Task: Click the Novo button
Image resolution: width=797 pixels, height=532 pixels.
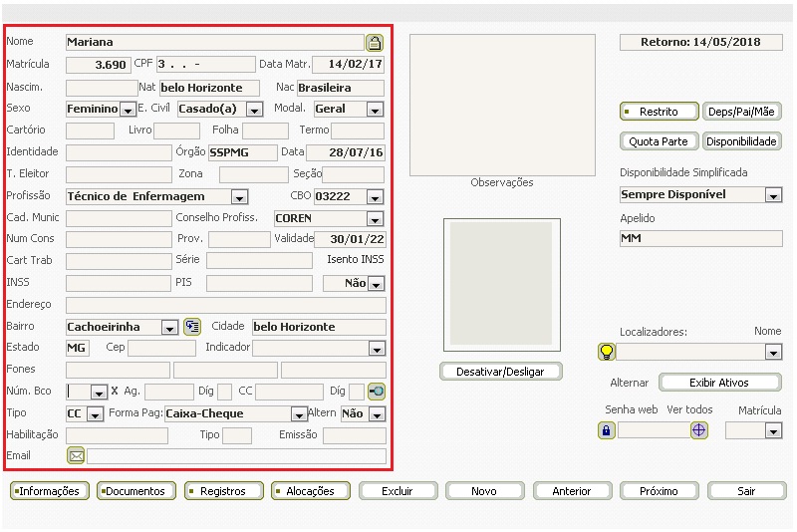Action: pos(485,491)
